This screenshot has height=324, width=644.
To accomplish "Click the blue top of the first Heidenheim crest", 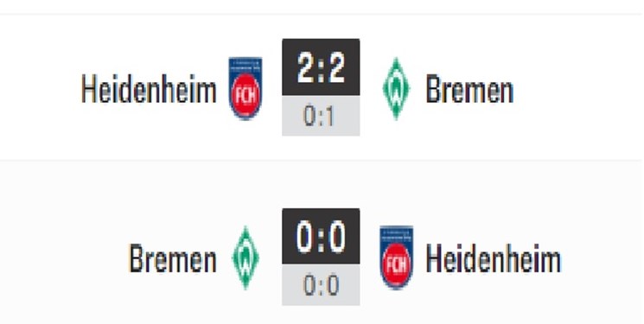I will tap(245, 65).
